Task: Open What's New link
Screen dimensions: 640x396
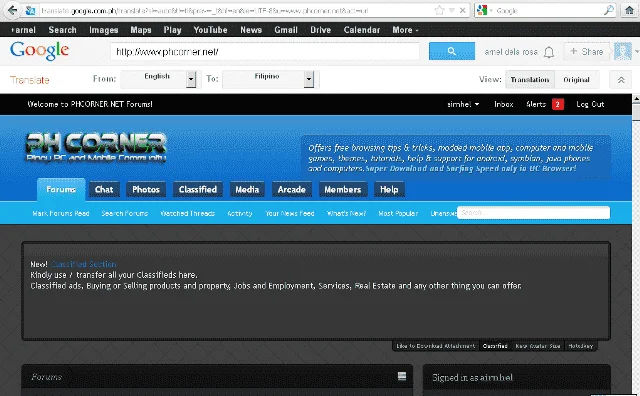Action: tap(346, 213)
